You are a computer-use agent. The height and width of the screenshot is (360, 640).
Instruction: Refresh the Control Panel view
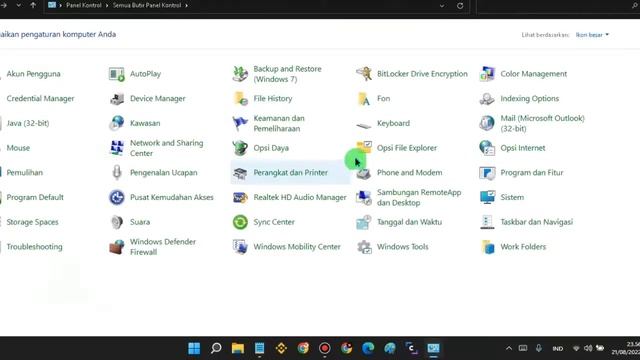(460, 6)
